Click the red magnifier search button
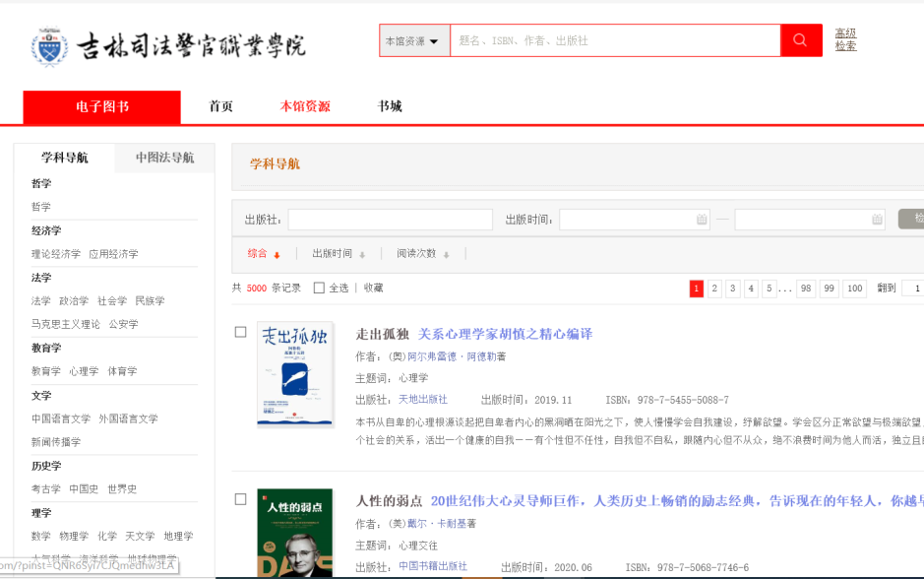This screenshot has height=579, width=924. pos(801,40)
